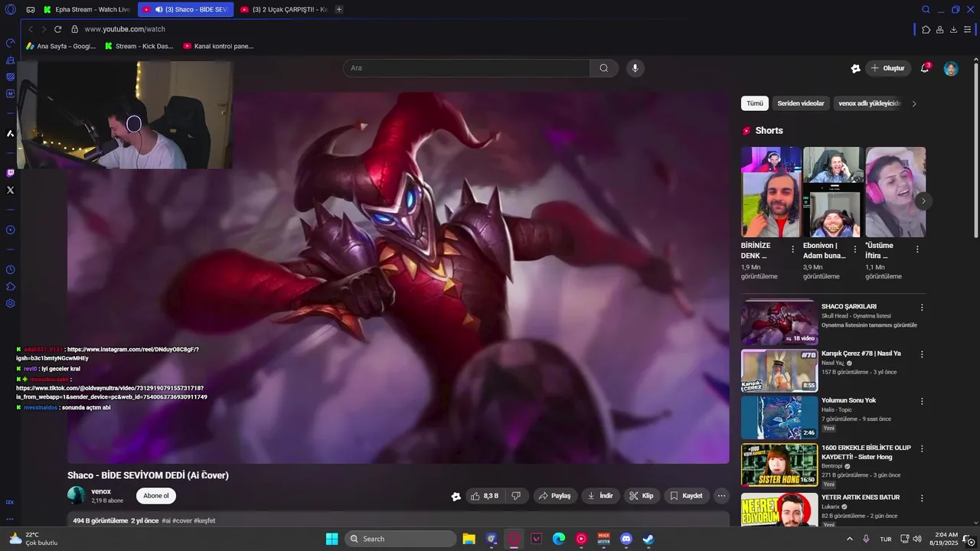Open Discord from the taskbar
The height and width of the screenshot is (551, 980).
click(x=626, y=539)
